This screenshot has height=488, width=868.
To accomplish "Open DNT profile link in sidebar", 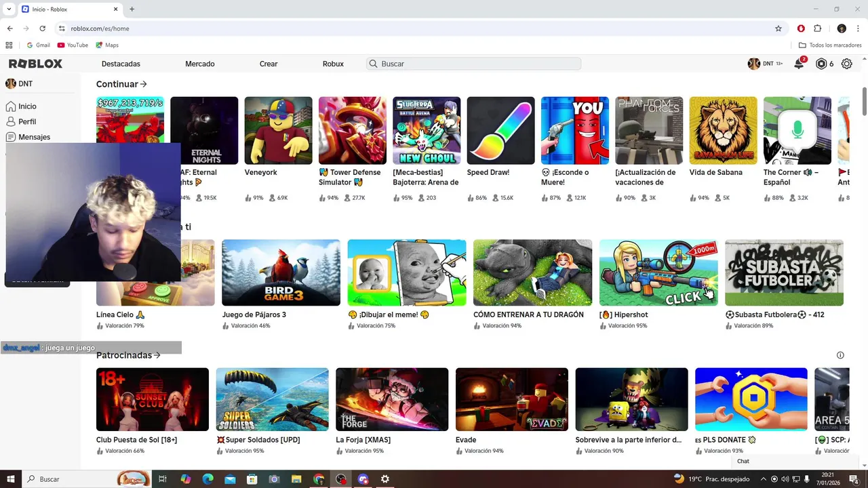I will [x=20, y=84].
